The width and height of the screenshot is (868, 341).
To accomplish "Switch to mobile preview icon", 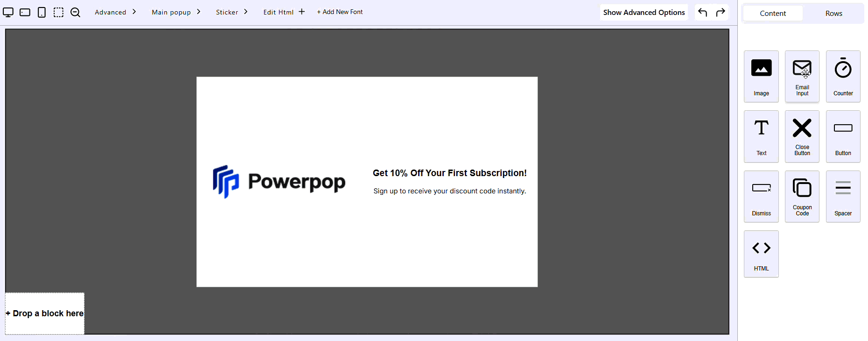I will click(x=42, y=12).
